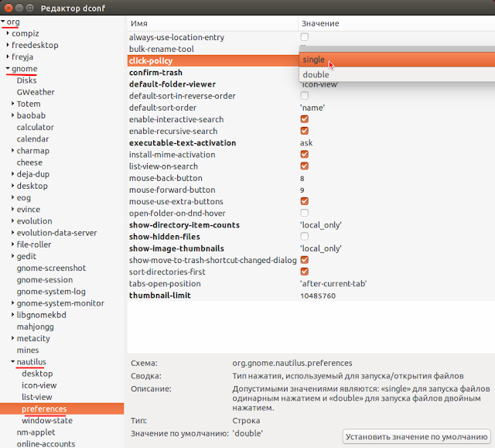Select nautilus desktop sub-item
Screen dimensions: 495x448
click(x=37, y=374)
